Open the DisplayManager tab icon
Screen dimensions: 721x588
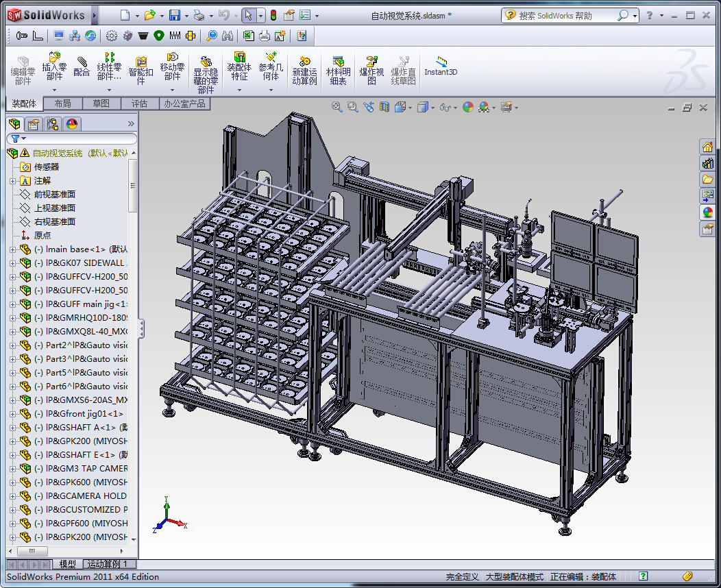point(72,123)
